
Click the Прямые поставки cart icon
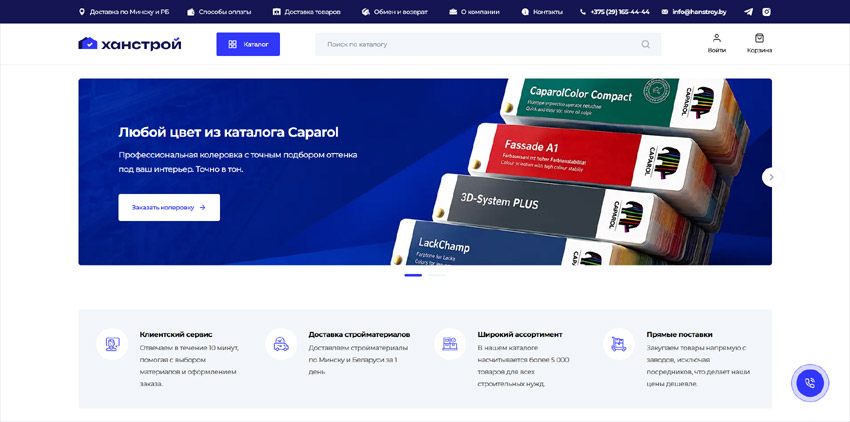pyautogui.click(x=619, y=344)
